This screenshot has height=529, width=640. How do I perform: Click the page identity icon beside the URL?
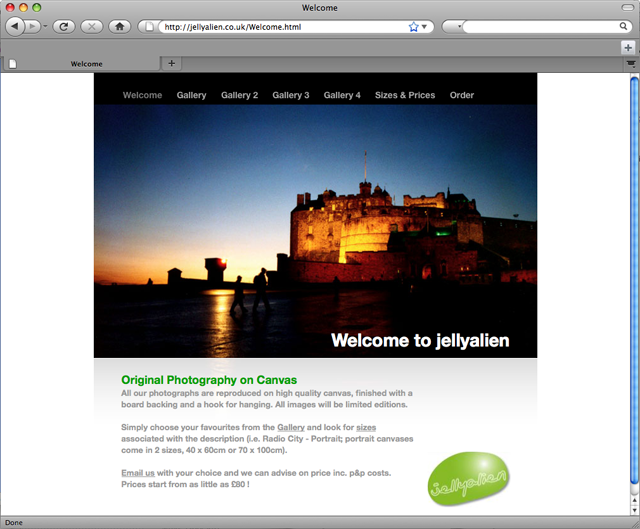coord(150,27)
